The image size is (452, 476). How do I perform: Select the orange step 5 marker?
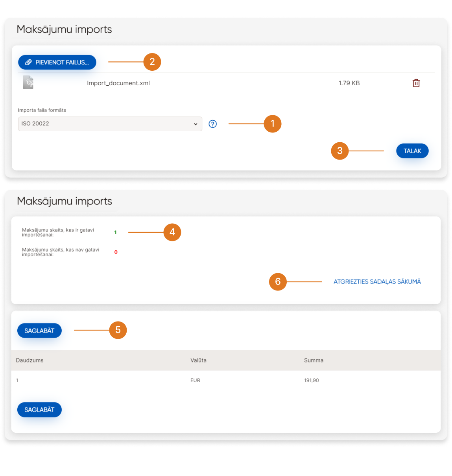coord(118,330)
